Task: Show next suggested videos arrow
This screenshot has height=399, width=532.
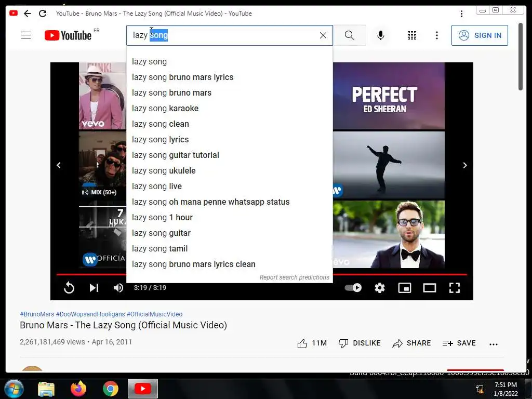Action: [465, 165]
